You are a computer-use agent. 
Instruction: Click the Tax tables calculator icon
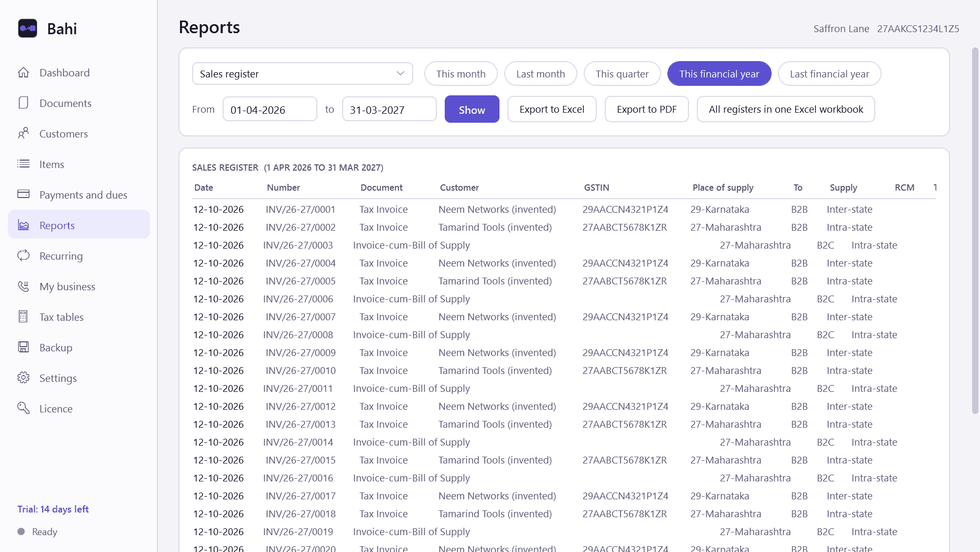point(23,317)
